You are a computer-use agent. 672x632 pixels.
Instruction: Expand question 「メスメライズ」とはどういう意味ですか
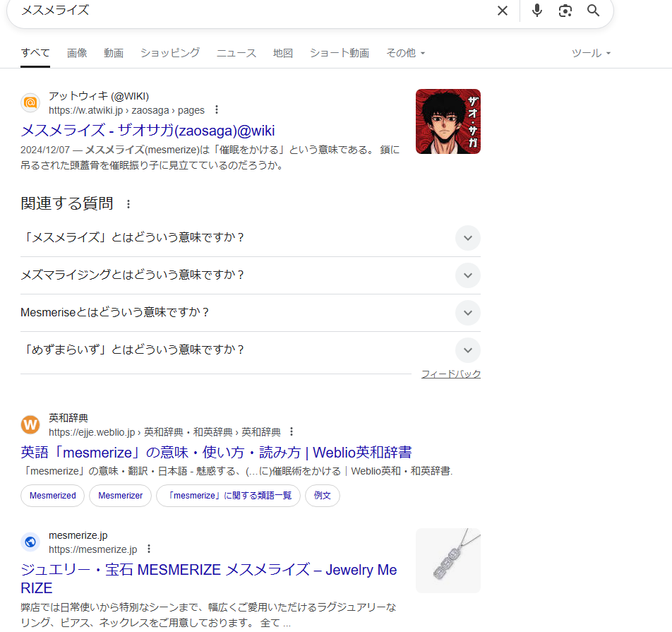(467, 238)
